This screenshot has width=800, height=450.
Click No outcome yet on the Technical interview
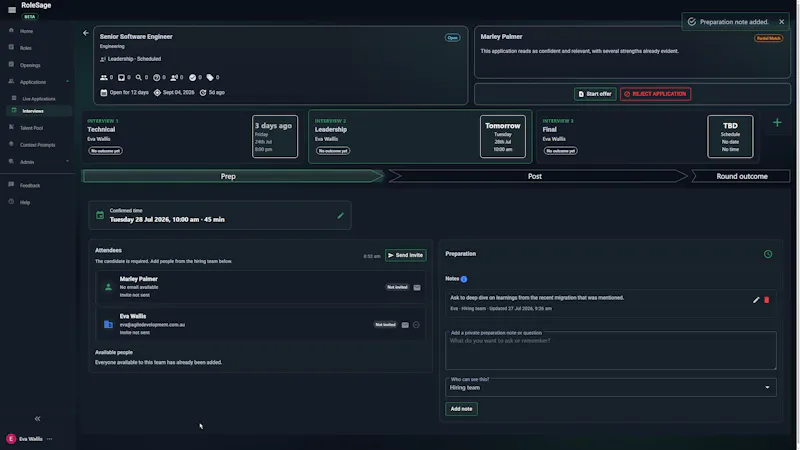point(105,151)
